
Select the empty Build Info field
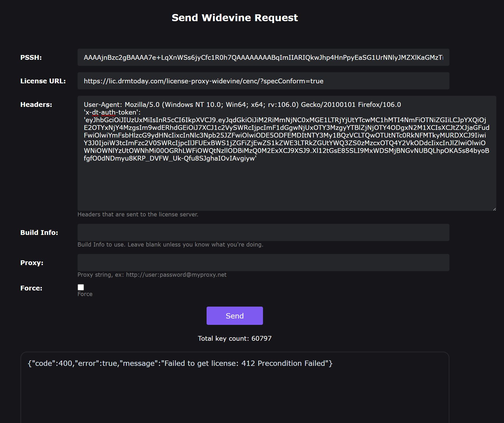tap(263, 233)
